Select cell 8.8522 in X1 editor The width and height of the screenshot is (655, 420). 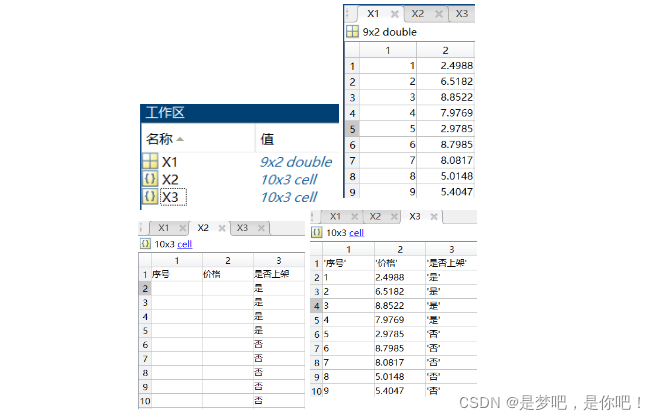[445, 97]
